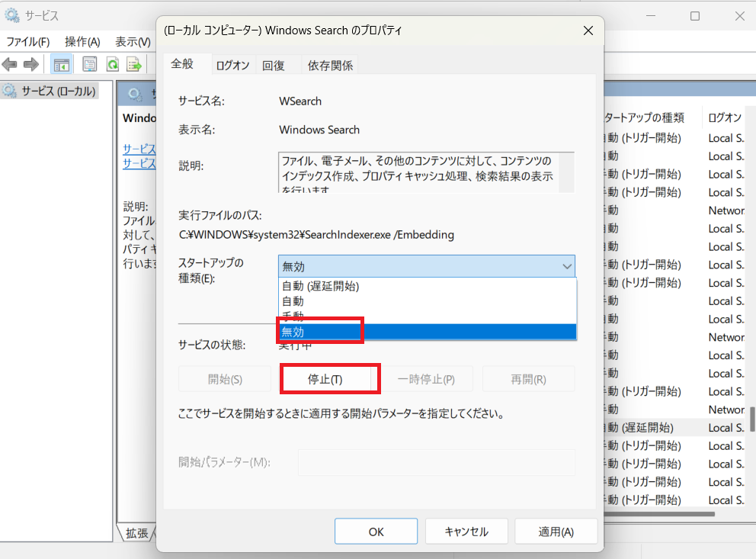Open the 表示(V) menu
Viewport: 756px width, 559px height.
133,42
